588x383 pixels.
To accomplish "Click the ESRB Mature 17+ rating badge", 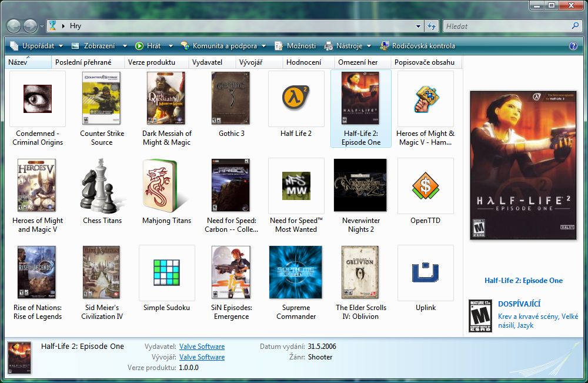I will coord(480,316).
